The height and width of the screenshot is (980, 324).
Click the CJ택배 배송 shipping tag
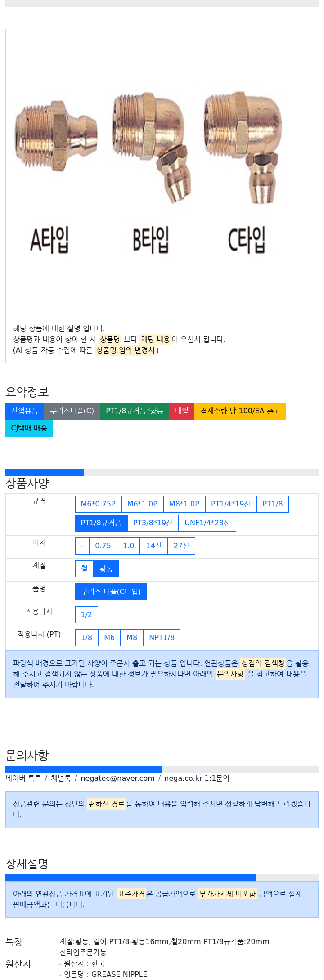point(29,428)
